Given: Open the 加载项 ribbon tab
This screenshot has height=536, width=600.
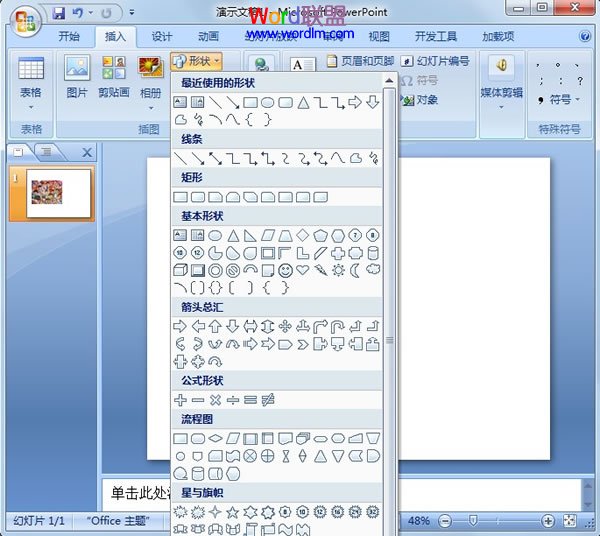Looking at the screenshot, I should [498, 37].
